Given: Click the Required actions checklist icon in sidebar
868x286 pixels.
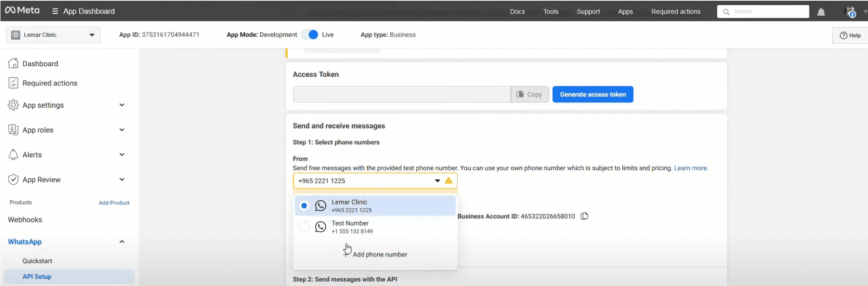Looking at the screenshot, I should pos(13,83).
